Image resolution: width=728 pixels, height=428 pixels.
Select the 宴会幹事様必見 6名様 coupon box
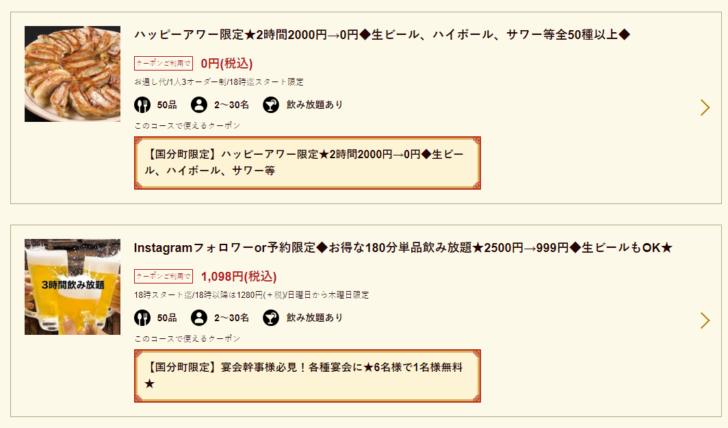pos(307,376)
